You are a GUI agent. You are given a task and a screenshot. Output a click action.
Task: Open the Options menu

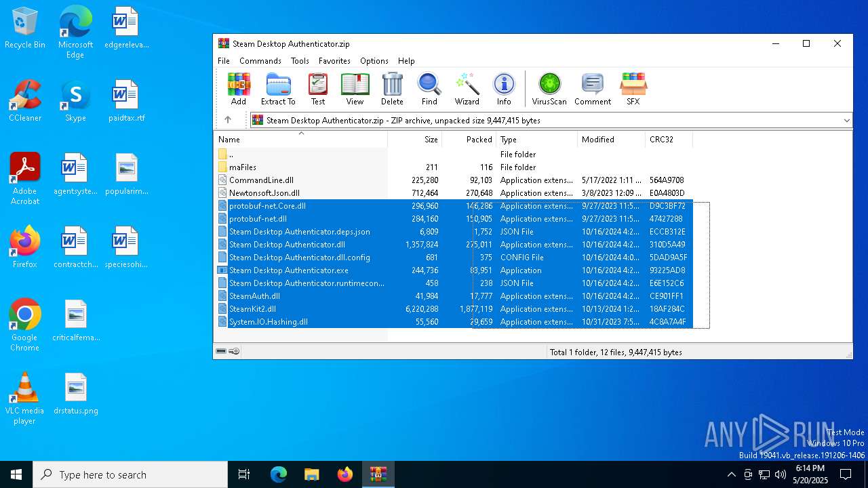click(x=374, y=61)
